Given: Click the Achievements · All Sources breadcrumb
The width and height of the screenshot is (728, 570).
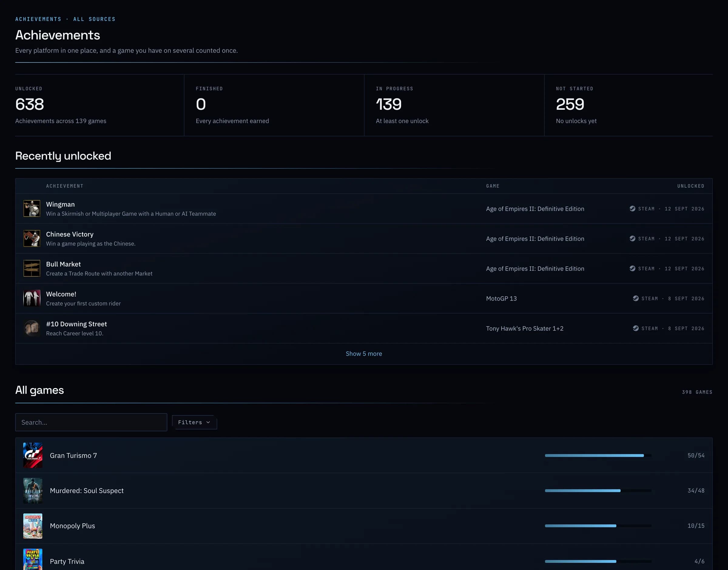Looking at the screenshot, I should click(x=66, y=19).
